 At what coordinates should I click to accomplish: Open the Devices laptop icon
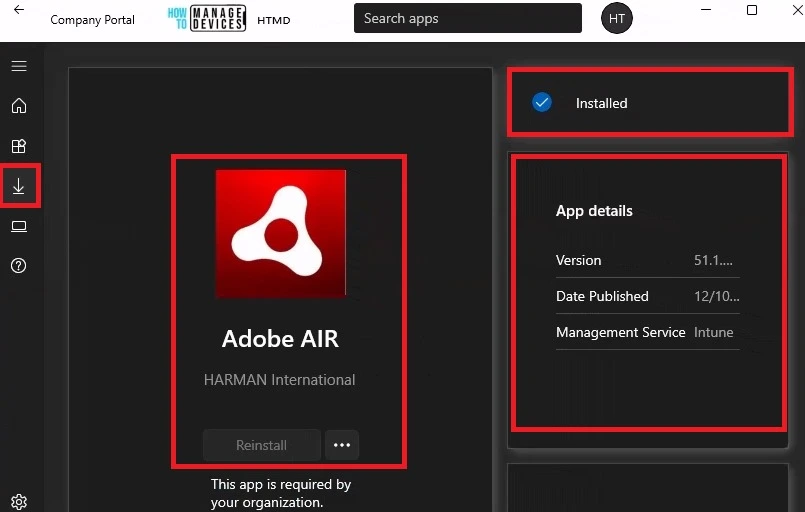19,226
